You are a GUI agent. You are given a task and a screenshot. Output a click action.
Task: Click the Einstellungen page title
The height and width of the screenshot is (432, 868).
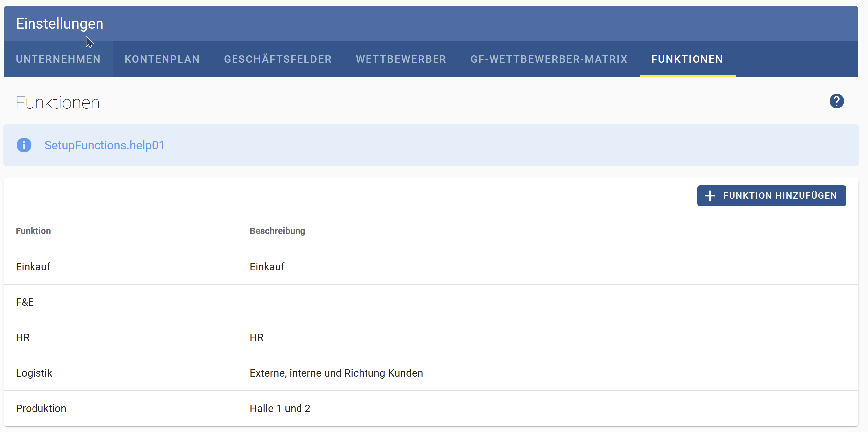pos(60,24)
